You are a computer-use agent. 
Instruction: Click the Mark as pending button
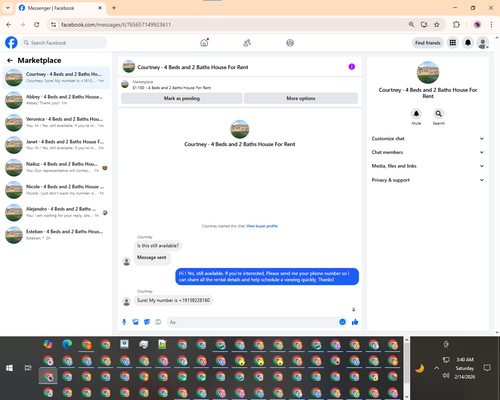coord(182,98)
